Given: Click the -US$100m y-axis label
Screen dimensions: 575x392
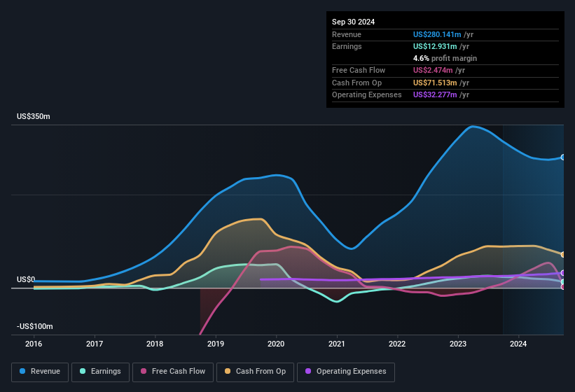Looking at the screenshot, I should pos(35,326).
